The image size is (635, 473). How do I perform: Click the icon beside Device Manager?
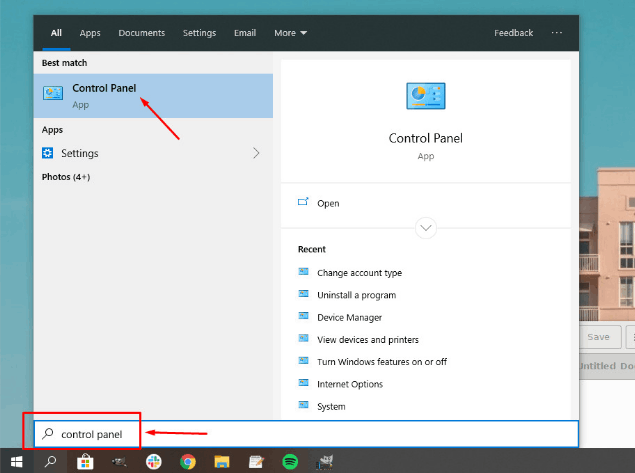pos(303,316)
